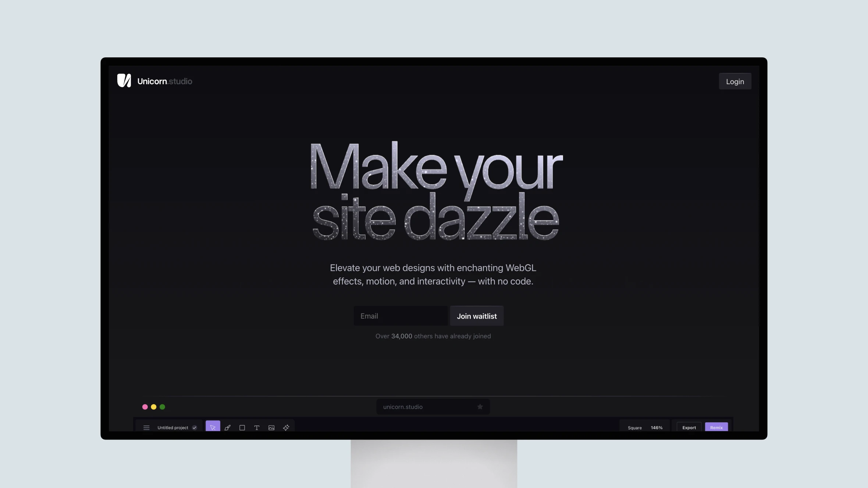
Task: Click the Remix button
Action: (716, 427)
